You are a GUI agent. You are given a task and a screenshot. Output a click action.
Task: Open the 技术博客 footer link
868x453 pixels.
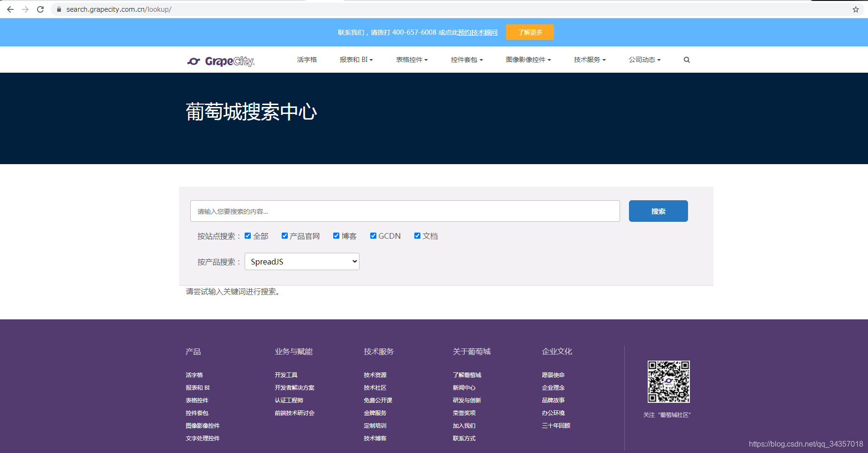375,438
